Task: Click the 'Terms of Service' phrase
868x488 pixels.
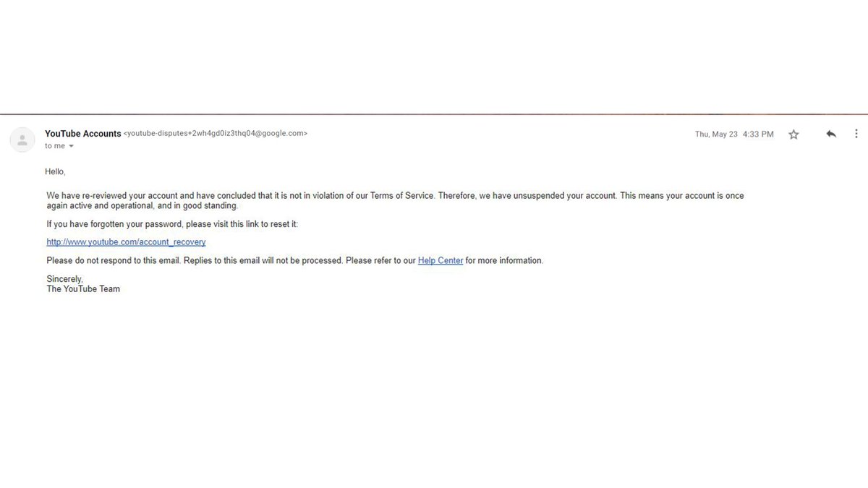Action: pos(402,196)
